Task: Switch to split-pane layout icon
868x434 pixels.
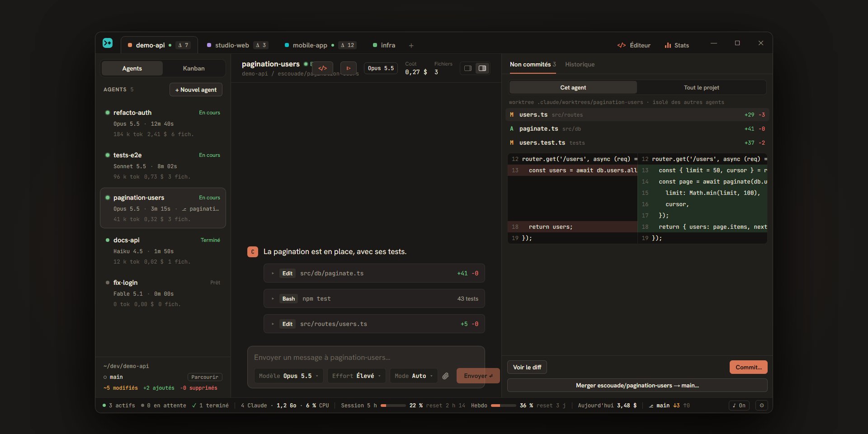Action: point(482,68)
